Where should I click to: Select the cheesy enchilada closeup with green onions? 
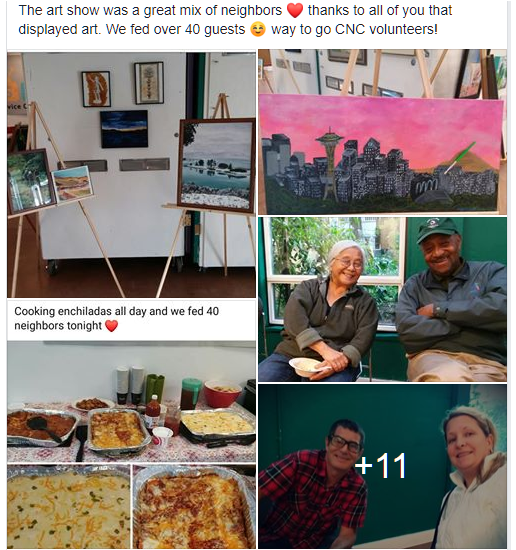tap(68, 507)
